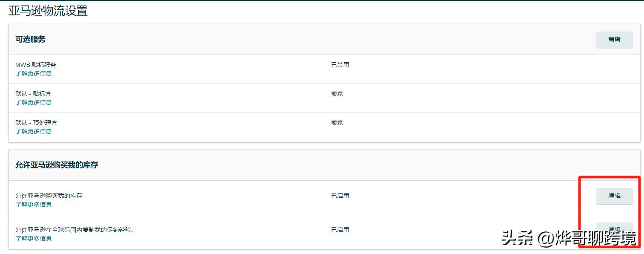Open 了解更多信息 under the 允许亚马逊购买我的库存 row
Image resolution: width=644 pixels, height=254 pixels.
tap(34, 205)
